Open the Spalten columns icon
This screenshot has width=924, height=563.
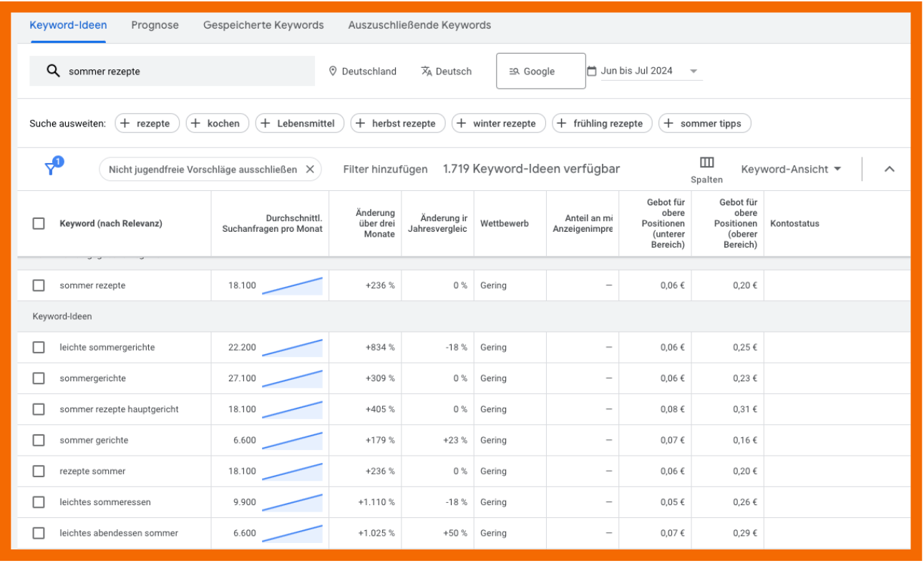tap(706, 162)
